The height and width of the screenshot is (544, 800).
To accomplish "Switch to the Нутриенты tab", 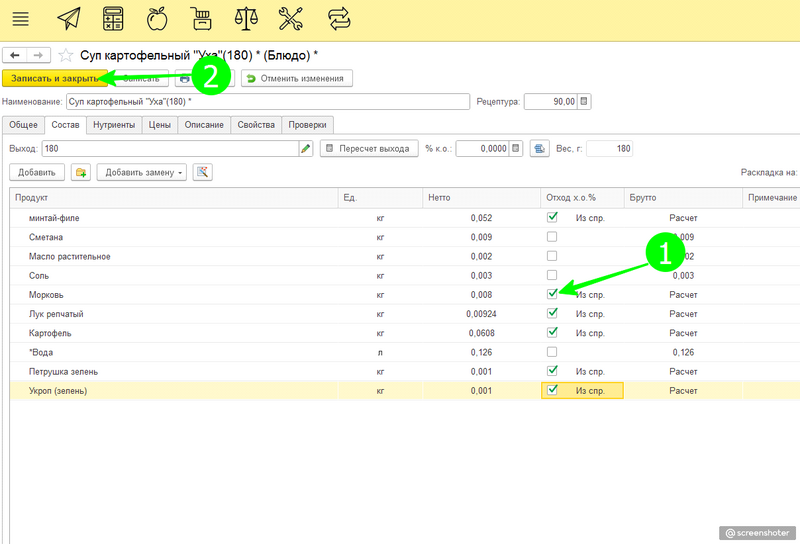I will click(115, 125).
